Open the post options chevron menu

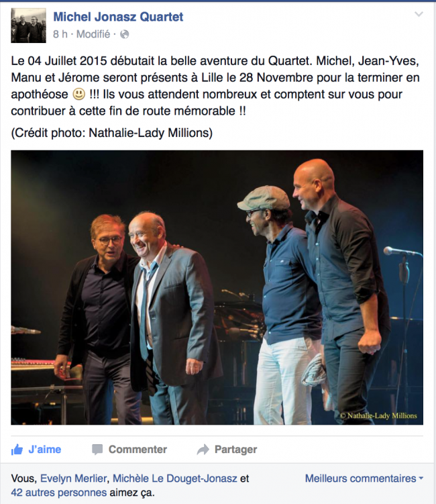coord(419,14)
